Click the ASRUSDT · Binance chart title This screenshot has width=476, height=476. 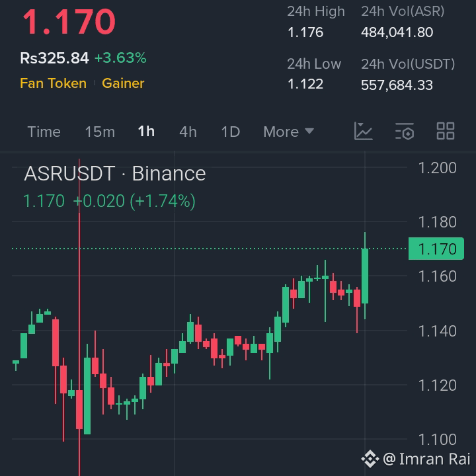[115, 174]
